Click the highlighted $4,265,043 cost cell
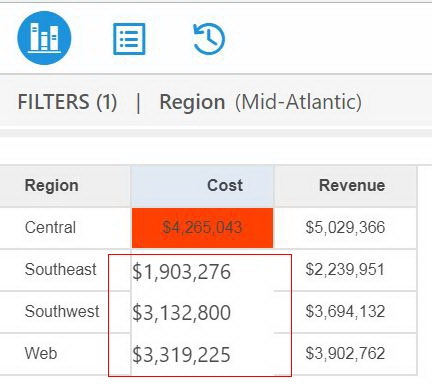Image resolution: width=432 pixels, height=388 pixels. pyautogui.click(x=202, y=228)
